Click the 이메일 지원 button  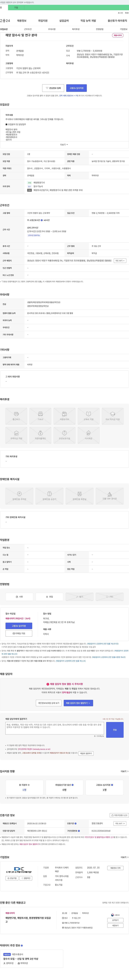(x=19, y=633)
